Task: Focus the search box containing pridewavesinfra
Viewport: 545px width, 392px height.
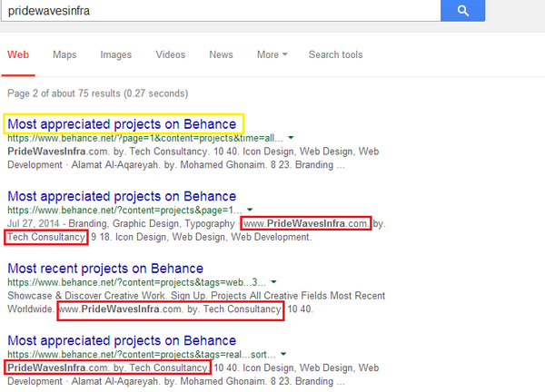Action: pos(221,10)
